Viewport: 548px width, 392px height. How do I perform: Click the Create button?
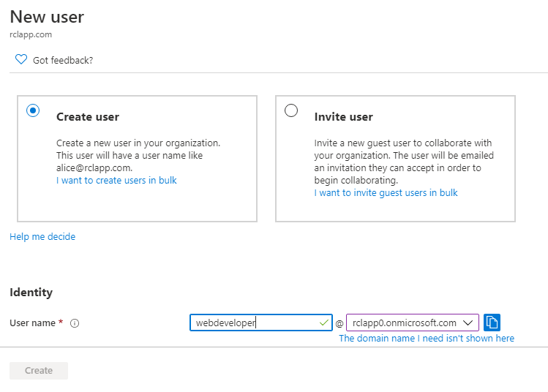39,370
